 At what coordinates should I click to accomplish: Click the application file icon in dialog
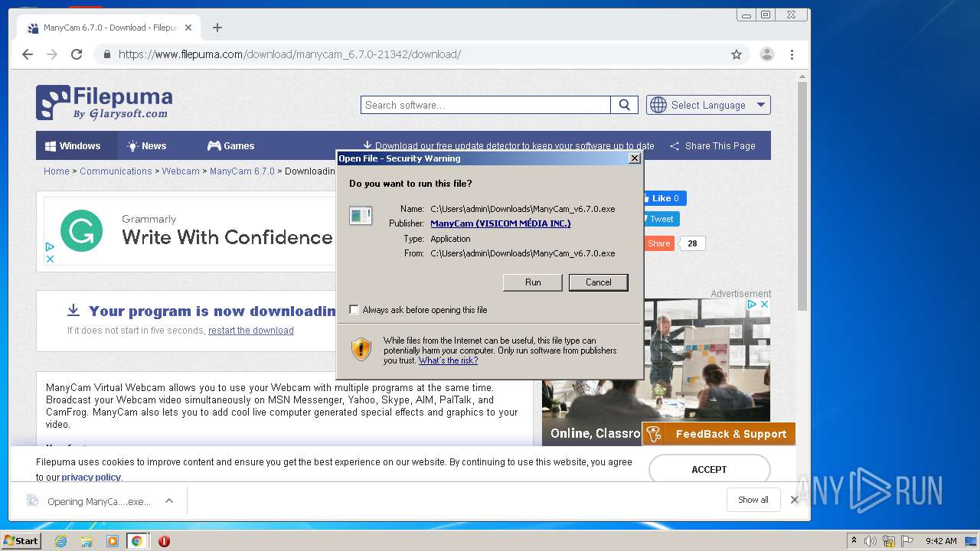click(x=361, y=216)
